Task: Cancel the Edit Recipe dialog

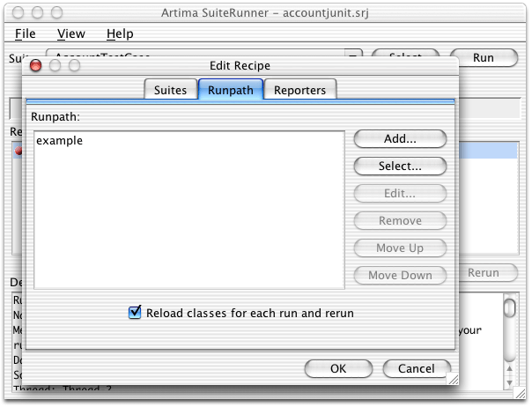Action: [417, 368]
